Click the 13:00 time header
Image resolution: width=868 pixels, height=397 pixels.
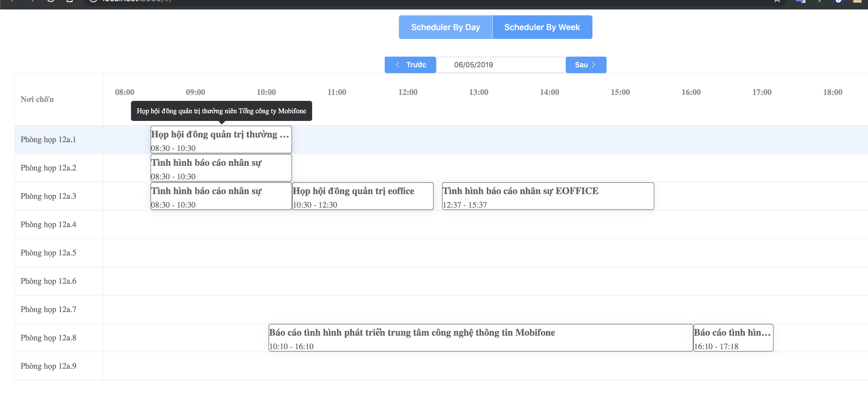(x=479, y=92)
